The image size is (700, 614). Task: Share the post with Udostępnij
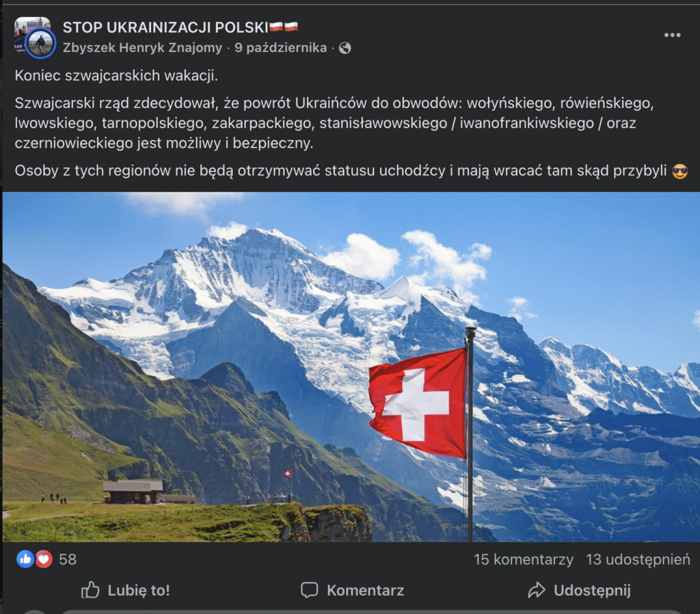(x=579, y=590)
